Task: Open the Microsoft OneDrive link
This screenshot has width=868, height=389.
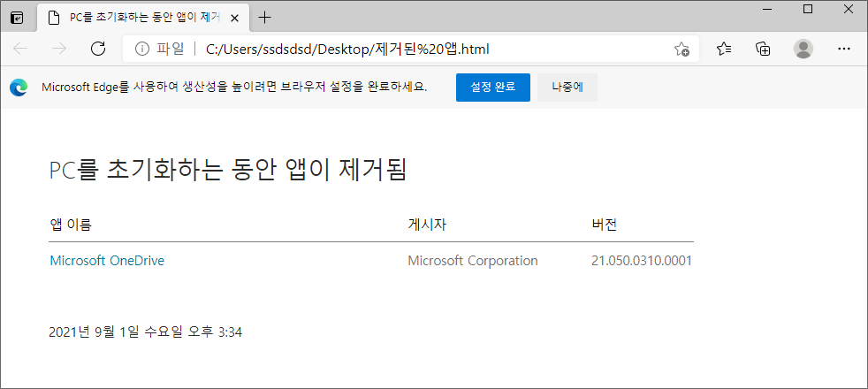Action: 107,261
